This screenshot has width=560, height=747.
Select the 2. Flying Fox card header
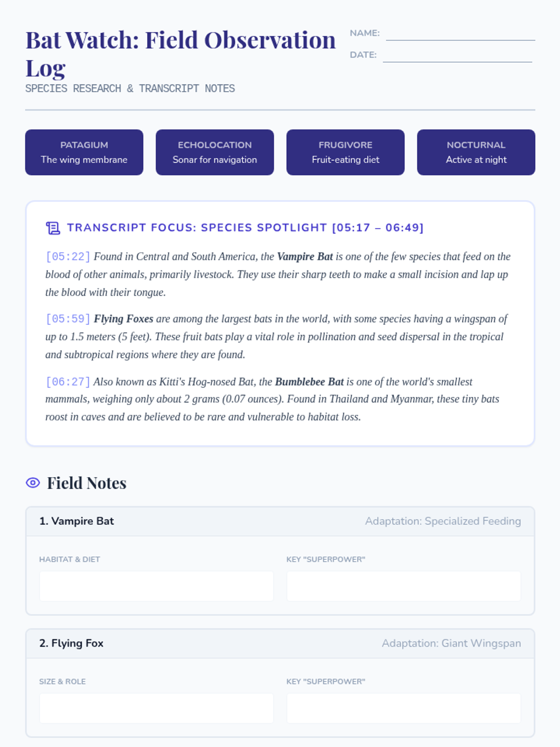280,644
